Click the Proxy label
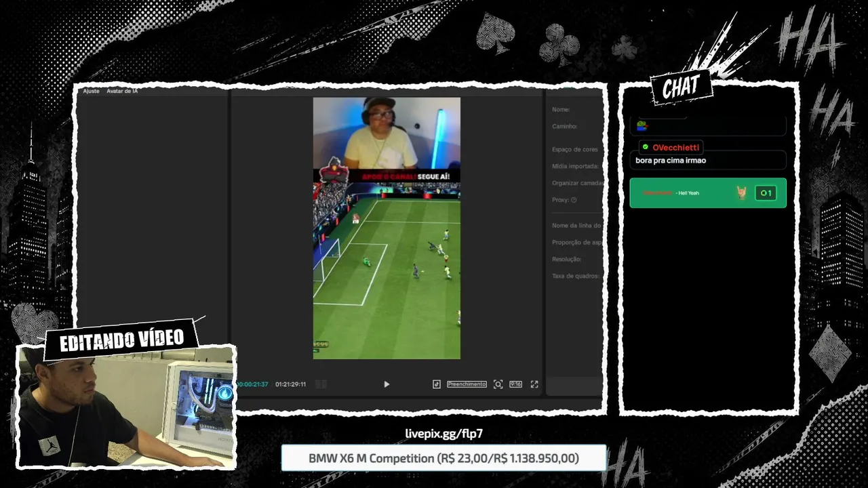The height and width of the screenshot is (488, 868). (560, 200)
